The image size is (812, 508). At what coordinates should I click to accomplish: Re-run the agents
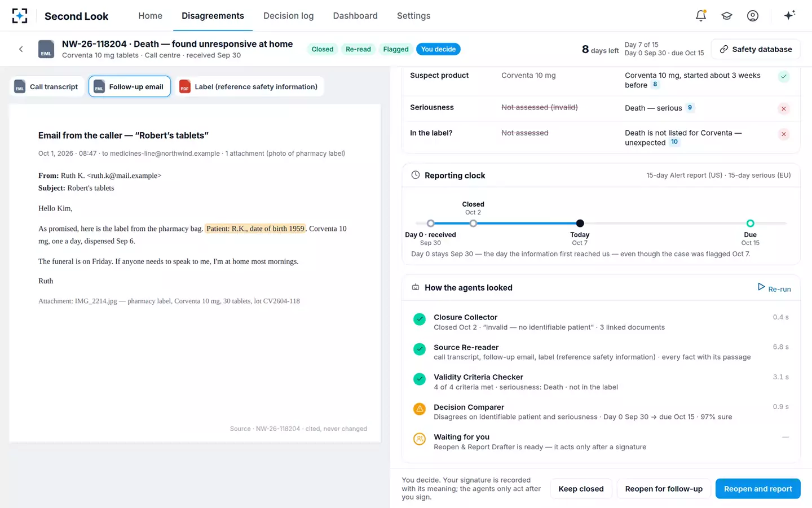(x=774, y=288)
